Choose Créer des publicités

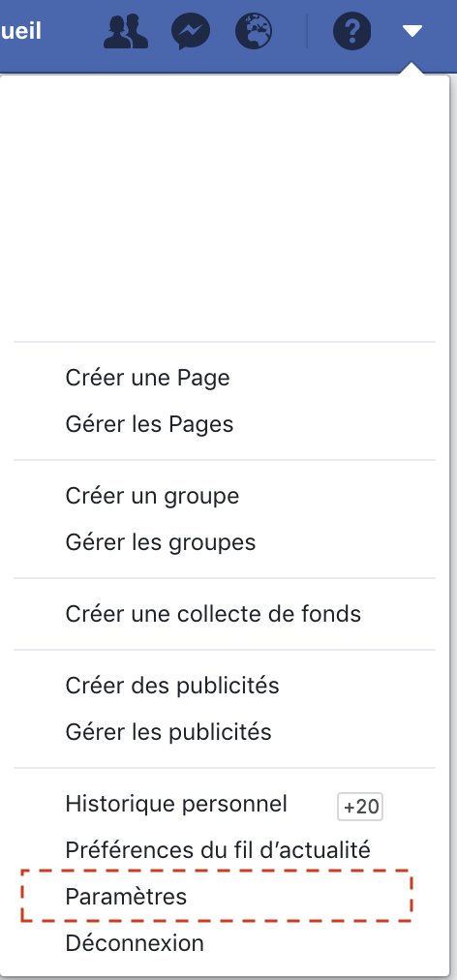172,686
